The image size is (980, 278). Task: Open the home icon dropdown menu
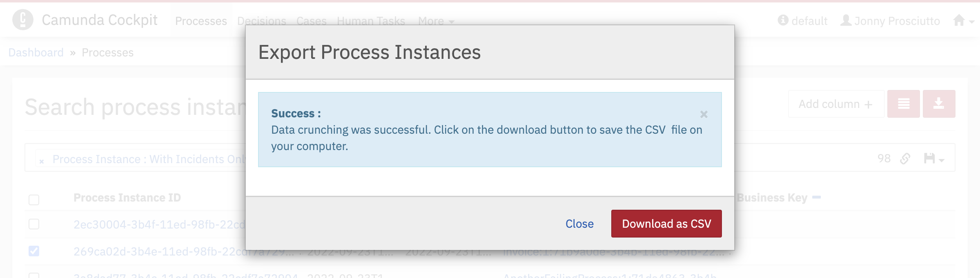click(x=963, y=20)
